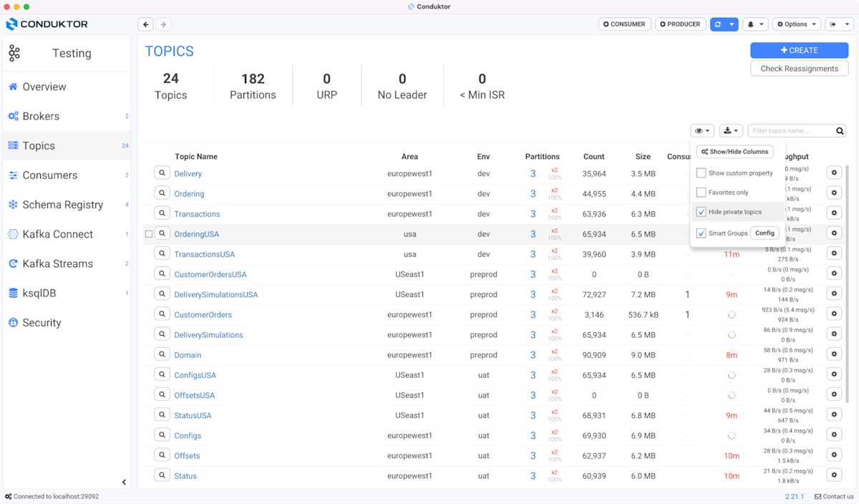Click magnifier icon for Delivery topic
Screen dimensions: 859x504
(x=162, y=173)
